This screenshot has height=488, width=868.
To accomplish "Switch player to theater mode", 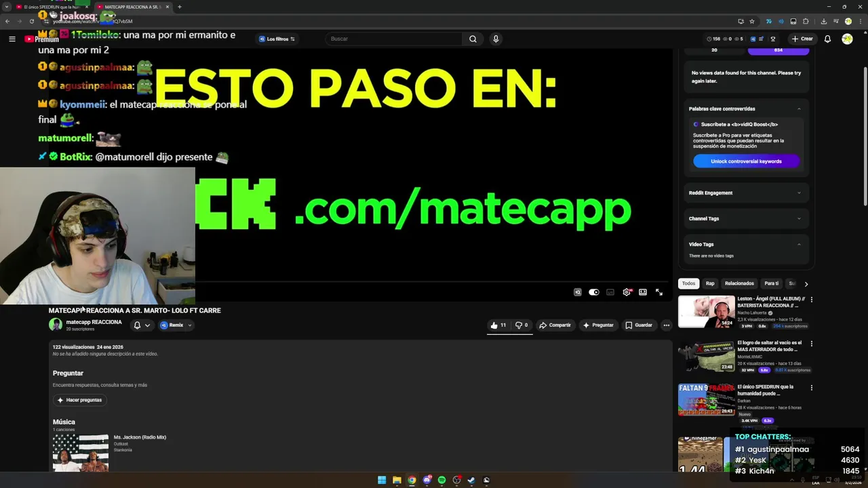I will [643, 292].
